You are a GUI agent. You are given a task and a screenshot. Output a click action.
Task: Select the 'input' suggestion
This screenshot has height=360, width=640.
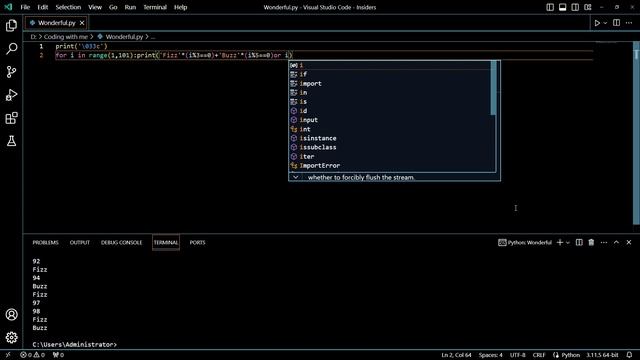tap(390, 120)
